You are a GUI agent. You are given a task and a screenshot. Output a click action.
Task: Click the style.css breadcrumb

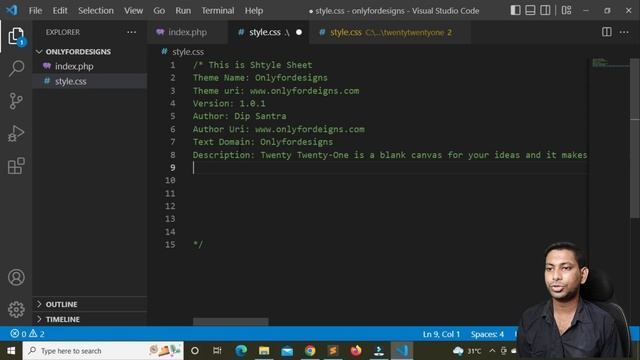pyautogui.click(x=188, y=52)
